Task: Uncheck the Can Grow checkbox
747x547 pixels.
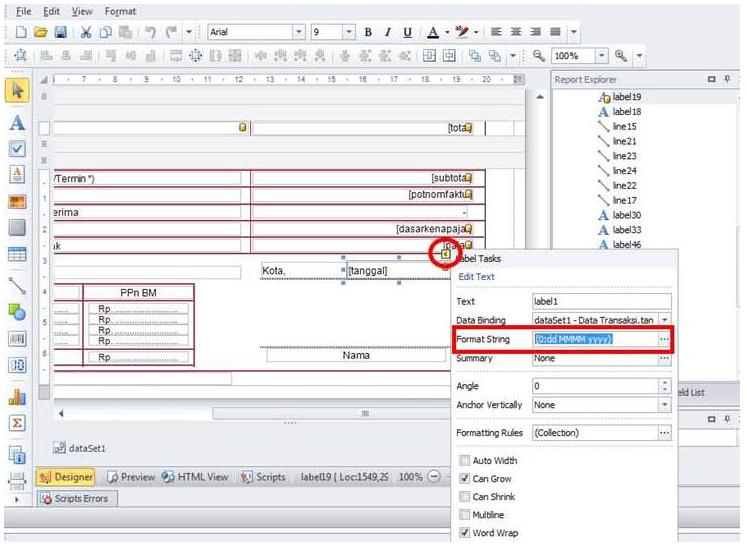Action: [464, 478]
